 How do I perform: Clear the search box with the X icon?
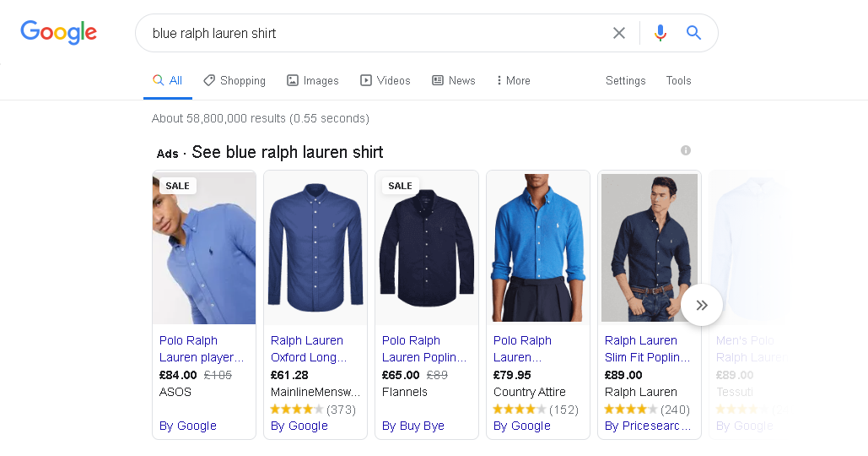coord(619,33)
